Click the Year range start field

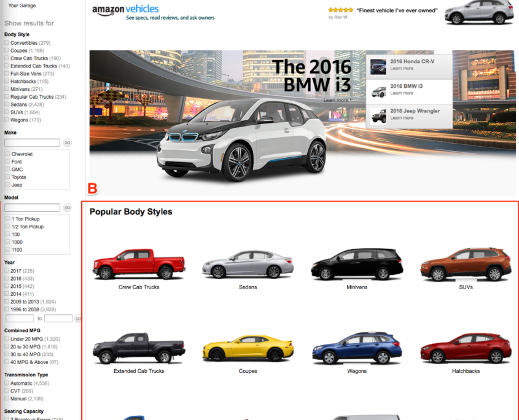tap(20, 319)
